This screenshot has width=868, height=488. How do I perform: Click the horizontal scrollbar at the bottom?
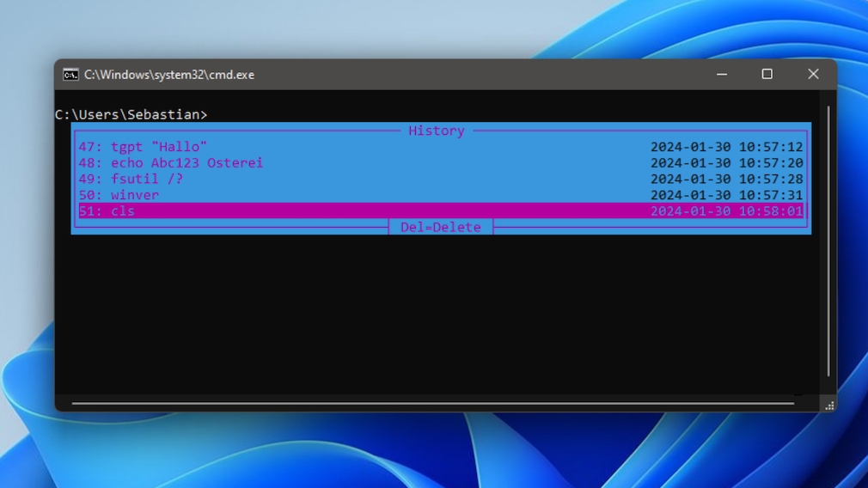433,403
